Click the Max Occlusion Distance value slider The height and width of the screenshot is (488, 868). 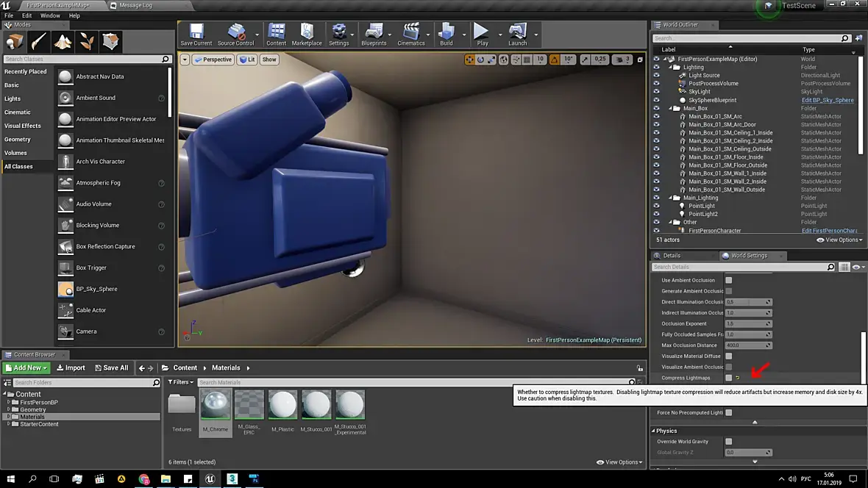pos(748,345)
